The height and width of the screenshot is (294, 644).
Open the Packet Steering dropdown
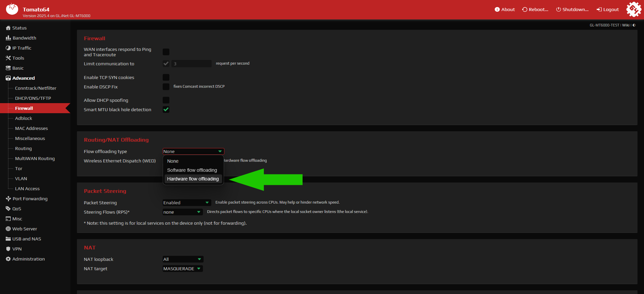(x=186, y=203)
